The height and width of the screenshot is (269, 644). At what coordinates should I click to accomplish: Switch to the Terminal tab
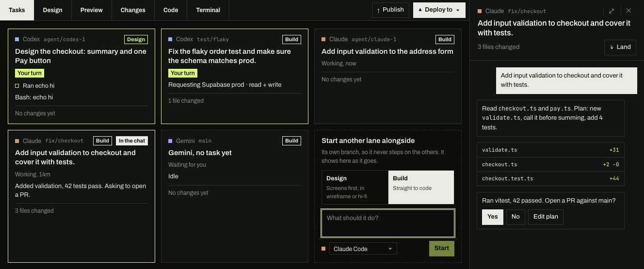click(x=208, y=10)
